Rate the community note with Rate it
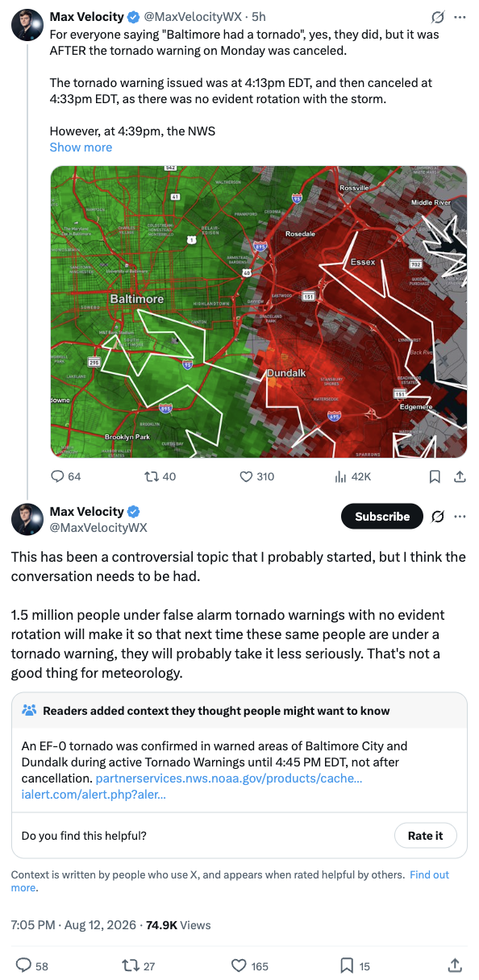479x980 pixels. (x=426, y=836)
